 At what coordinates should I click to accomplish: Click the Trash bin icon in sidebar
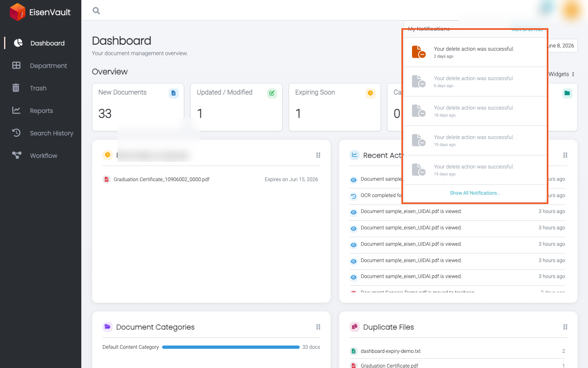tap(16, 88)
